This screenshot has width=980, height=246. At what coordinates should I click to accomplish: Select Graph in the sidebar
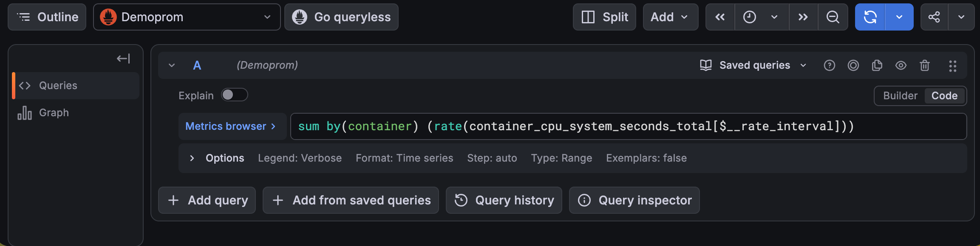(x=76, y=113)
